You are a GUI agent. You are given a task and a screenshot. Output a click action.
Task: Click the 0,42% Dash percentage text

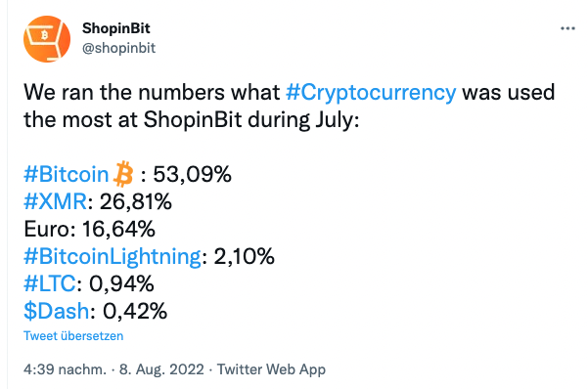(x=135, y=311)
